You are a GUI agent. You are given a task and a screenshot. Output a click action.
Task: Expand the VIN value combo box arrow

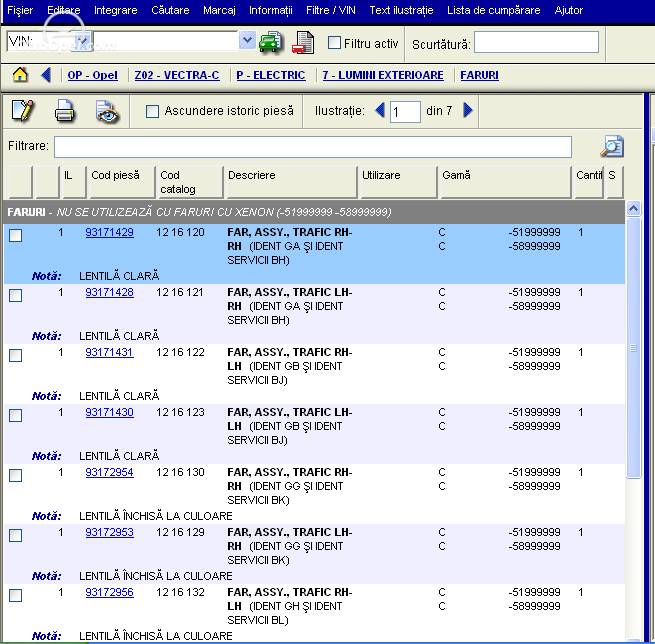point(247,41)
